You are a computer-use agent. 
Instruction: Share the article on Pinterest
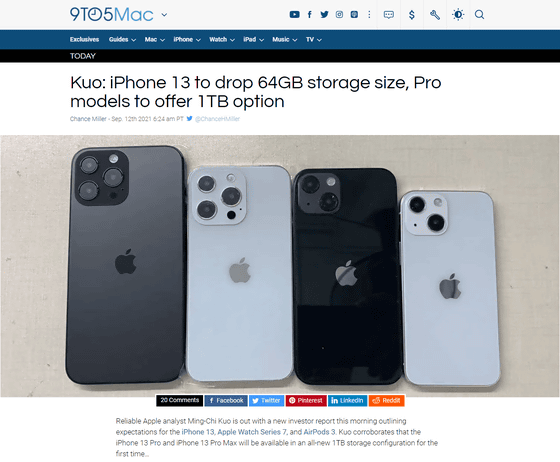306,401
